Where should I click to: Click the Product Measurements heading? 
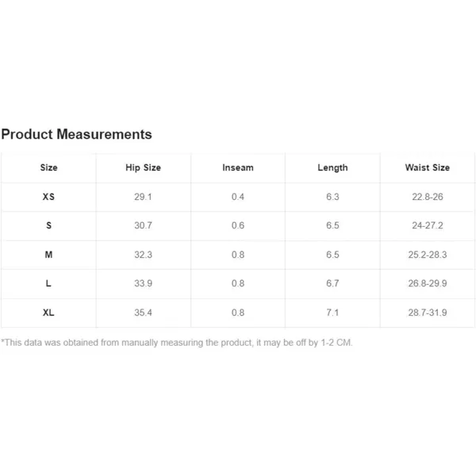click(76, 134)
